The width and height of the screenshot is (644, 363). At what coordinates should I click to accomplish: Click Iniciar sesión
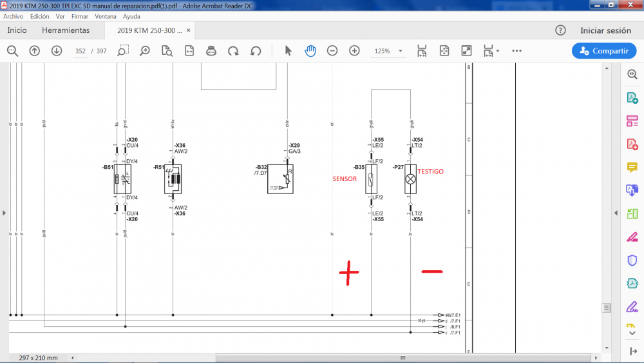[605, 30]
